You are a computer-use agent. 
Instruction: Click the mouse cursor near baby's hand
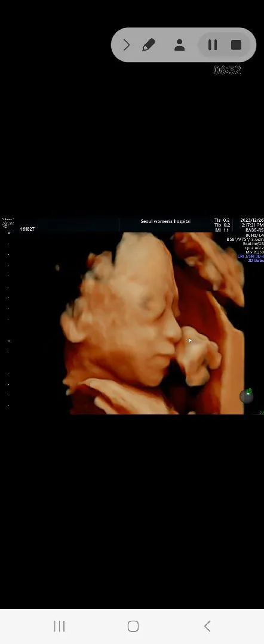[190, 340]
